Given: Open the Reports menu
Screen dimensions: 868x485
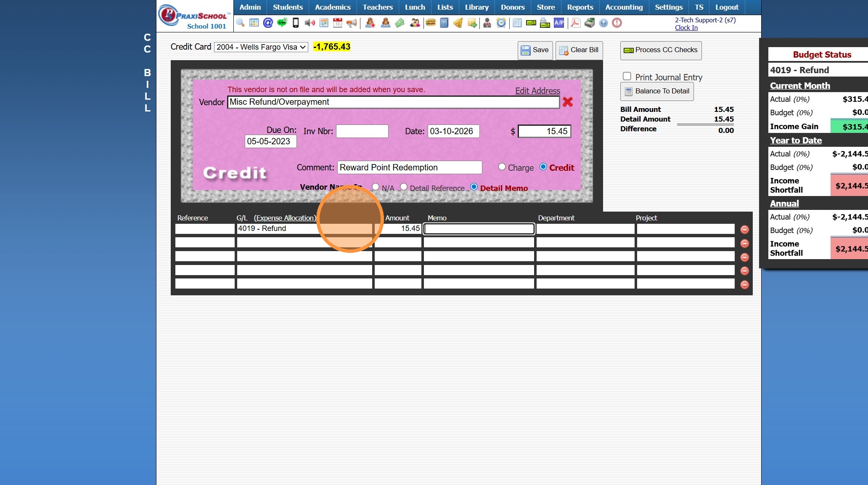Looking at the screenshot, I should (580, 7).
